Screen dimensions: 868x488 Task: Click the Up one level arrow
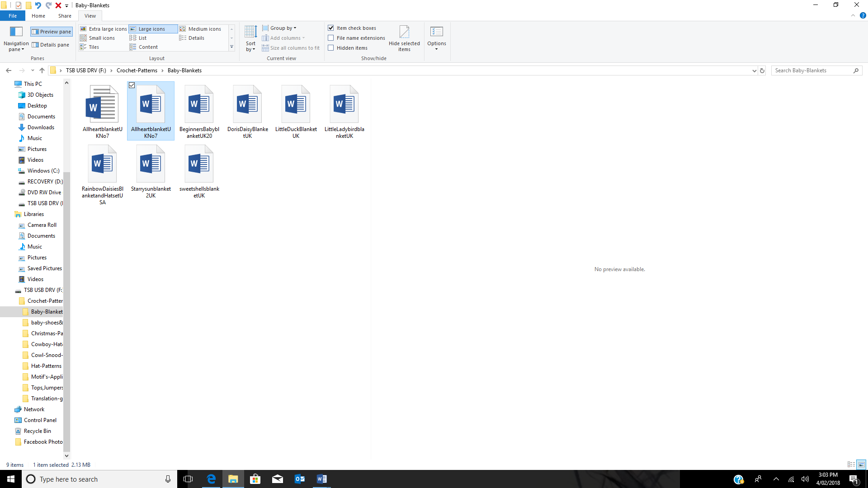click(42, 70)
